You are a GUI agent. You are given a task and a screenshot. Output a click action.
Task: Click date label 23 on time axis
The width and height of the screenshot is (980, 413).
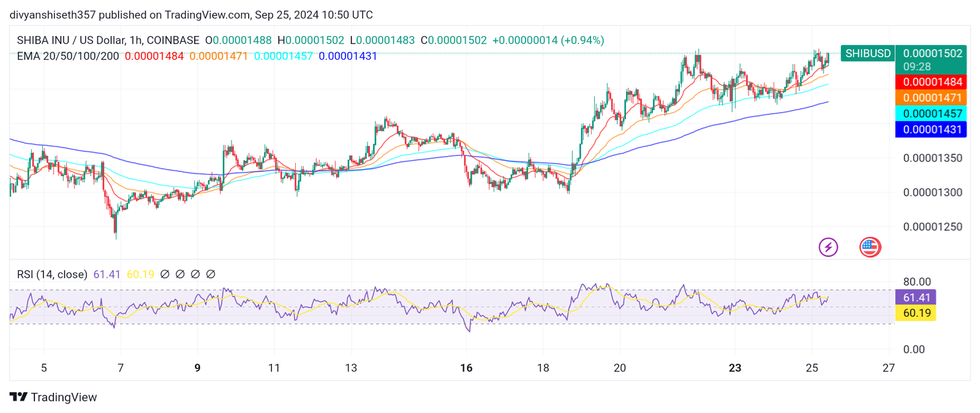734,368
